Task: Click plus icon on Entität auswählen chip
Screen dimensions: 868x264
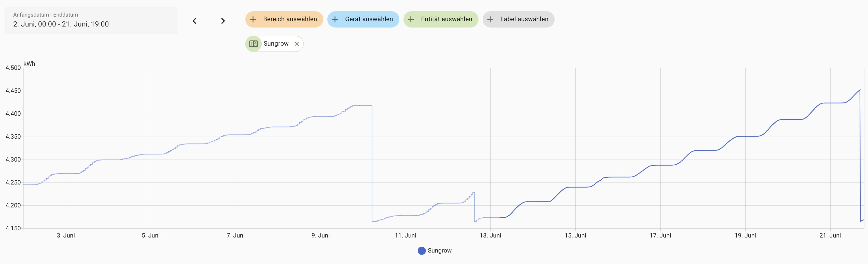Action: click(411, 19)
